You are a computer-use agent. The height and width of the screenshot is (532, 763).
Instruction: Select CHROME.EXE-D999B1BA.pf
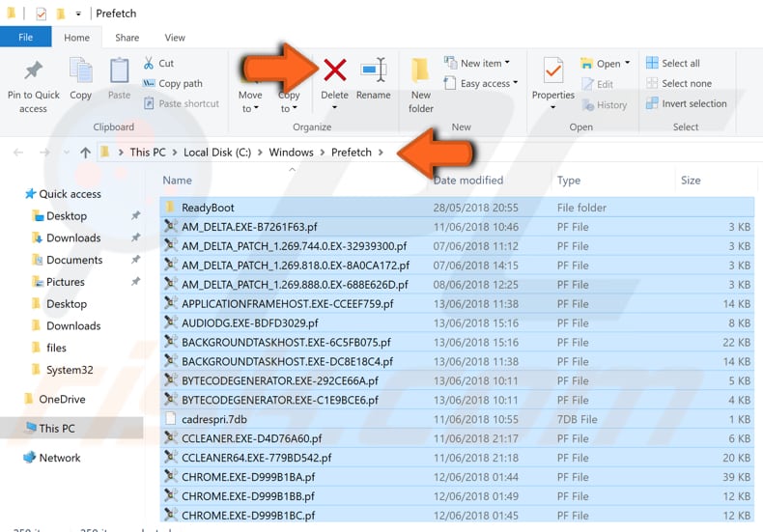(x=457, y=477)
